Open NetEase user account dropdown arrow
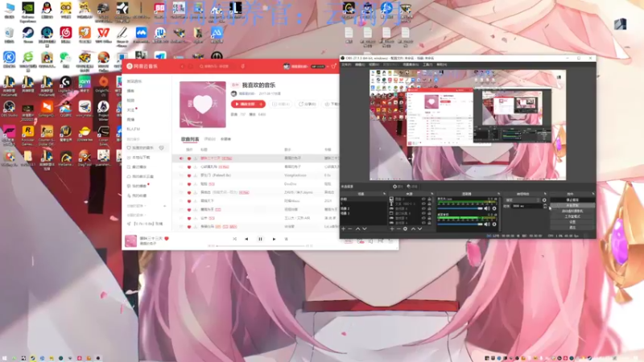 [328, 67]
